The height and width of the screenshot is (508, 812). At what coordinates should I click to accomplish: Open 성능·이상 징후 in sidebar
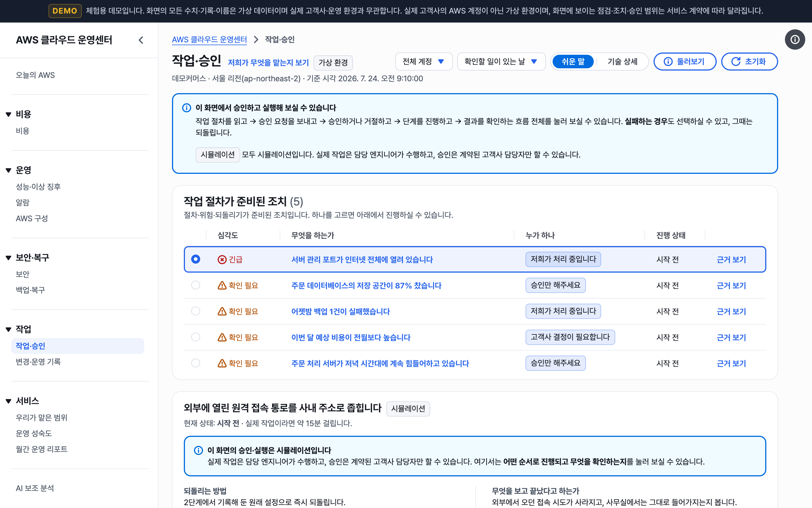coord(38,187)
